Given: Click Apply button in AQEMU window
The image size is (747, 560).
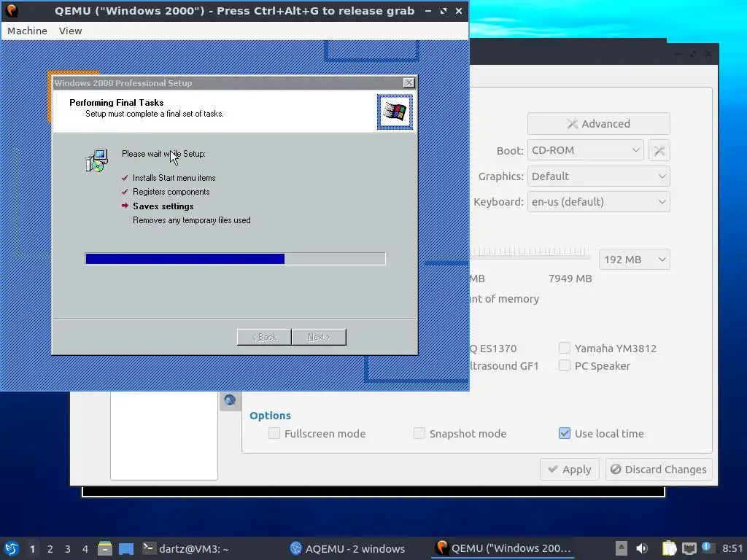Looking at the screenshot, I should click(x=570, y=470).
